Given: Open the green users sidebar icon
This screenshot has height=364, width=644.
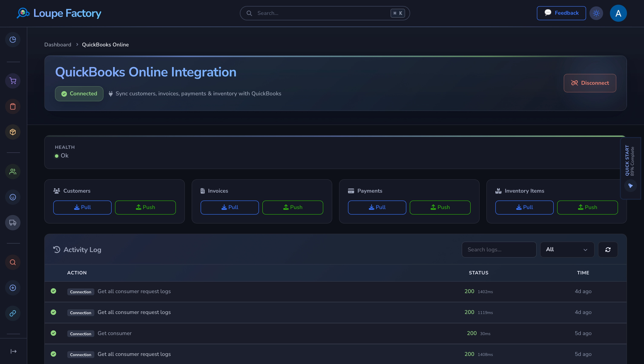Looking at the screenshot, I should click(x=13, y=172).
